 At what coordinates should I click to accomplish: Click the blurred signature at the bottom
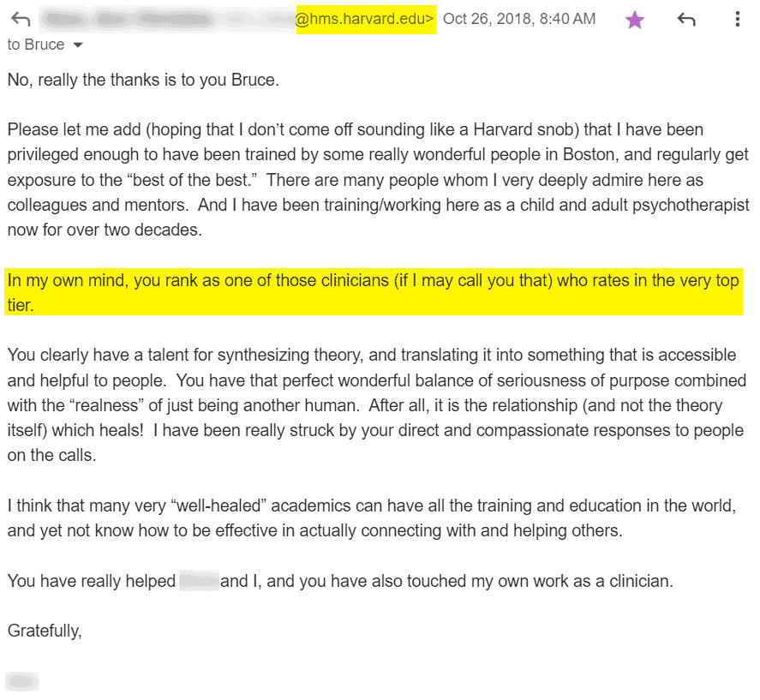(x=22, y=680)
